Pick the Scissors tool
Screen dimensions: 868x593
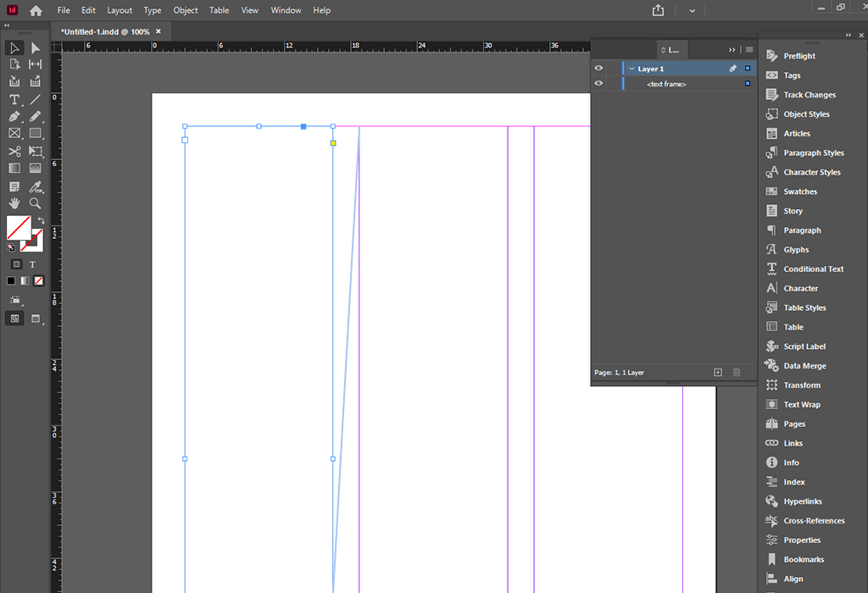(x=14, y=152)
